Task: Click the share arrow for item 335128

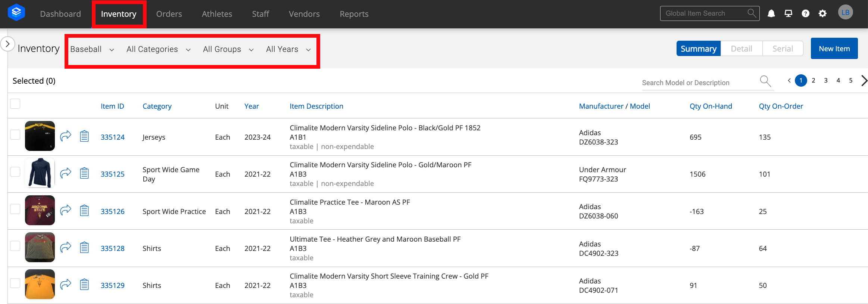Action: point(66,247)
